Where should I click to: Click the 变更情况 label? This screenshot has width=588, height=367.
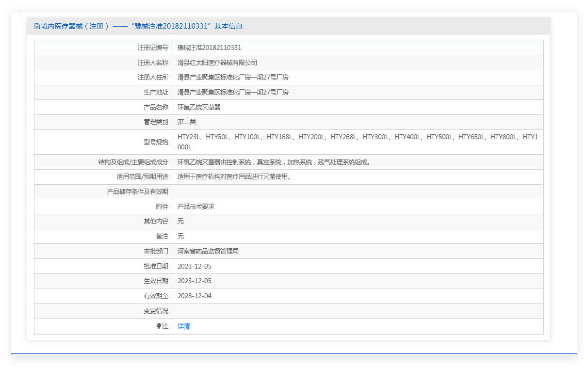click(x=156, y=311)
